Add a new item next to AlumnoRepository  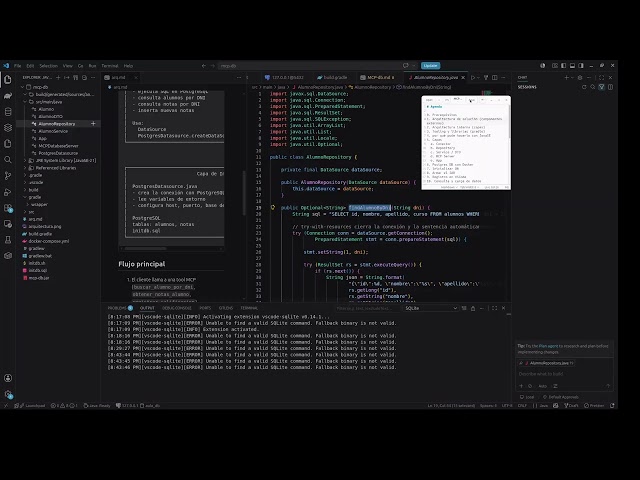click(x=93, y=123)
